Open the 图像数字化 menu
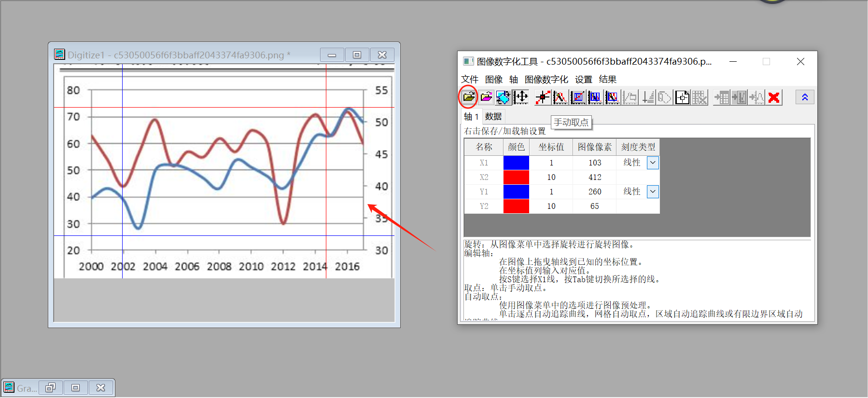868x398 pixels. (x=546, y=79)
